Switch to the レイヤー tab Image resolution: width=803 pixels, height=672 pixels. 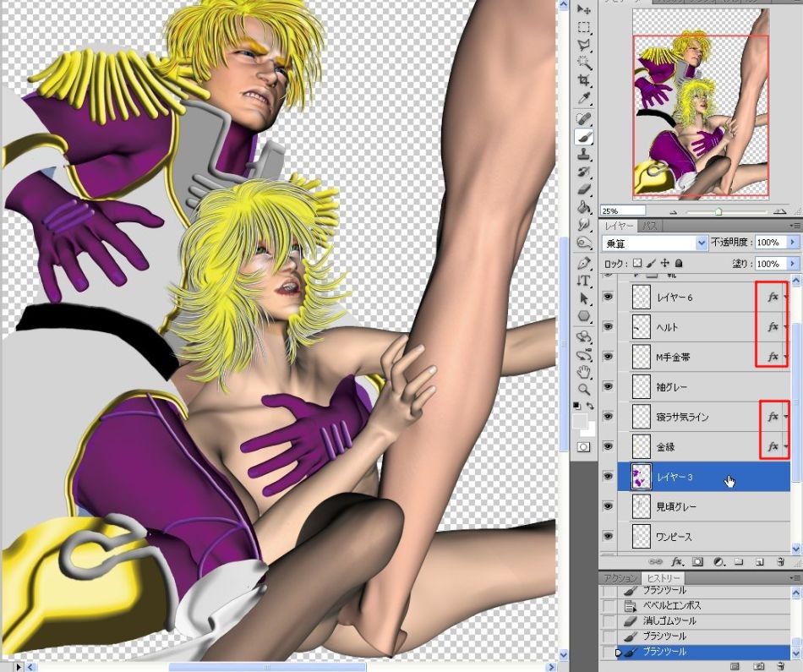[x=618, y=226]
